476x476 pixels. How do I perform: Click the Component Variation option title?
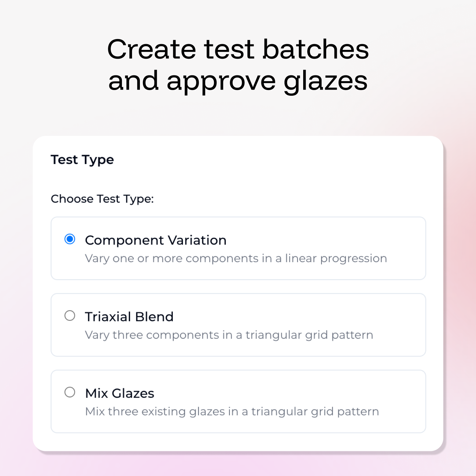click(155, 240)
